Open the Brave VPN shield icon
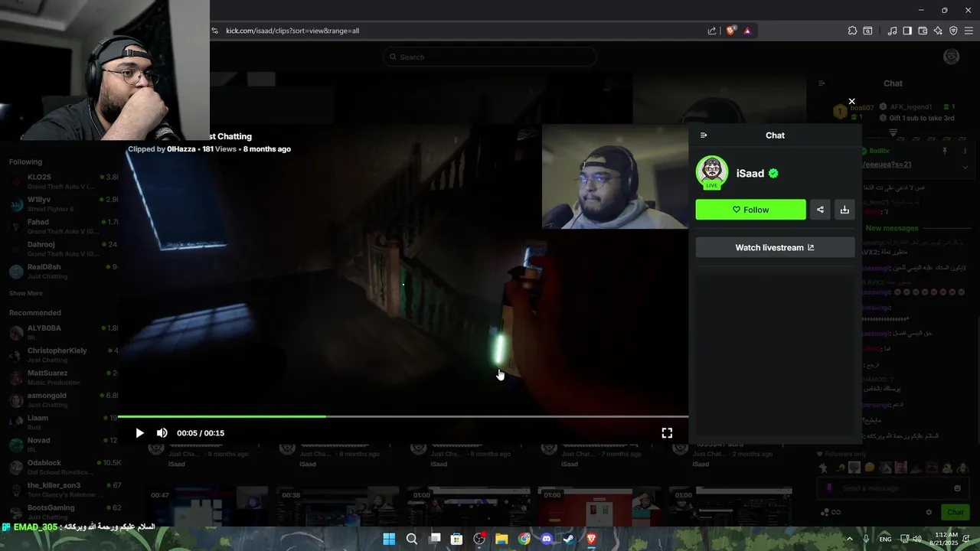Viewport: 980px width, 551px height. click(x=953, y=31)
